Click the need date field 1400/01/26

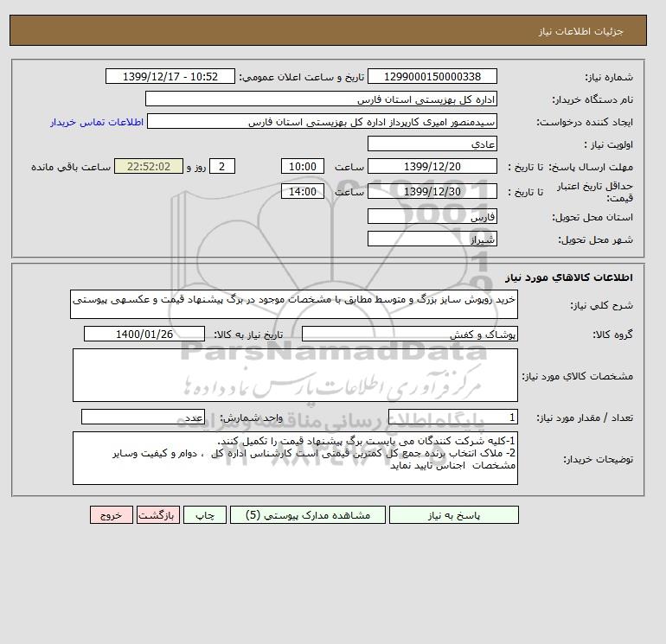[x=144, y=334]
